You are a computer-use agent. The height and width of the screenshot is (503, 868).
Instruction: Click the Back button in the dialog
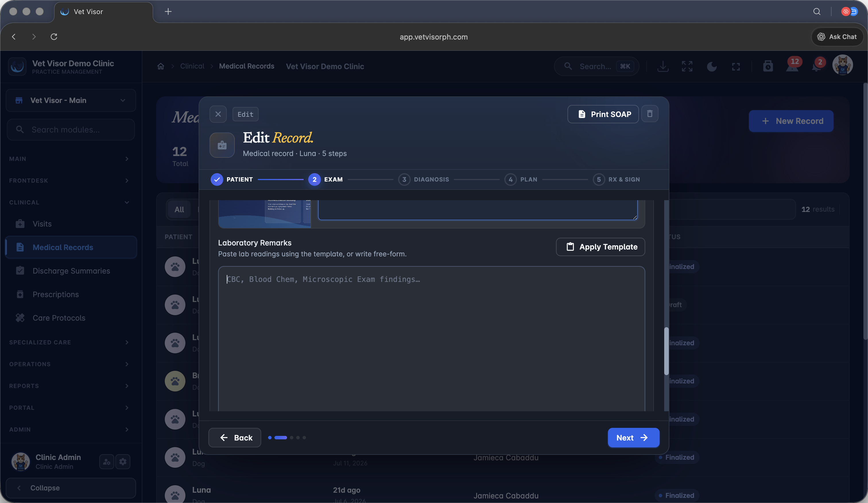[x=235, y=438]
